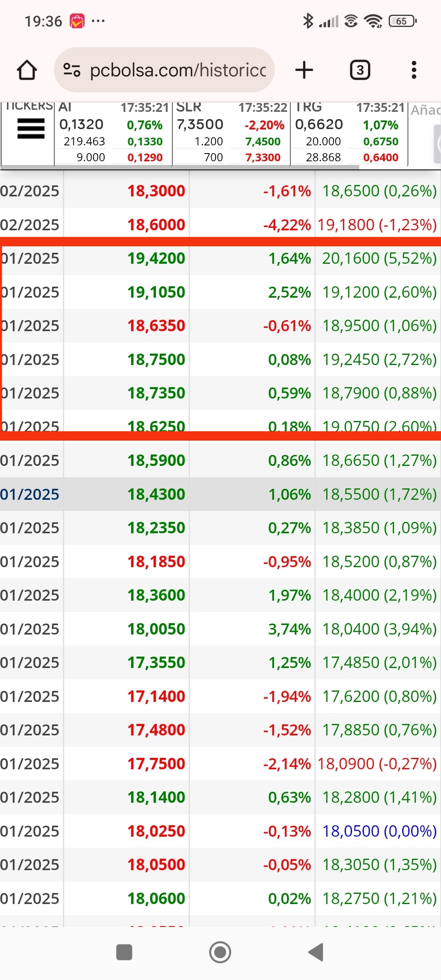
Task: Select closing price 18,6350
Action: click(156, 326)
